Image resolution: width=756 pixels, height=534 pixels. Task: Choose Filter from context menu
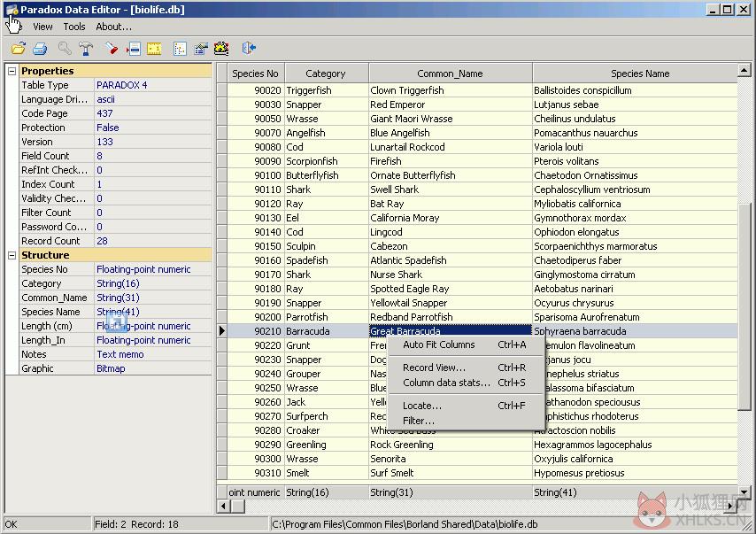[x=464, y=421]
